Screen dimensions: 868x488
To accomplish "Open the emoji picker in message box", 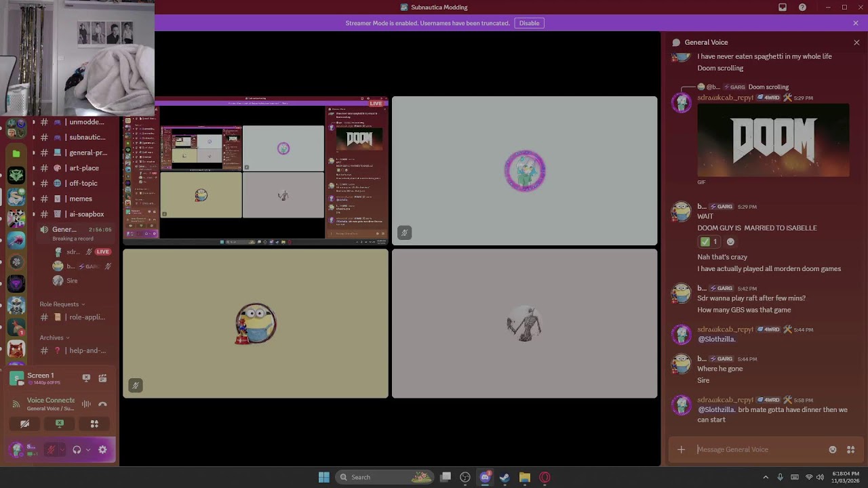I will pyautogui.click(x=833, y=449).
